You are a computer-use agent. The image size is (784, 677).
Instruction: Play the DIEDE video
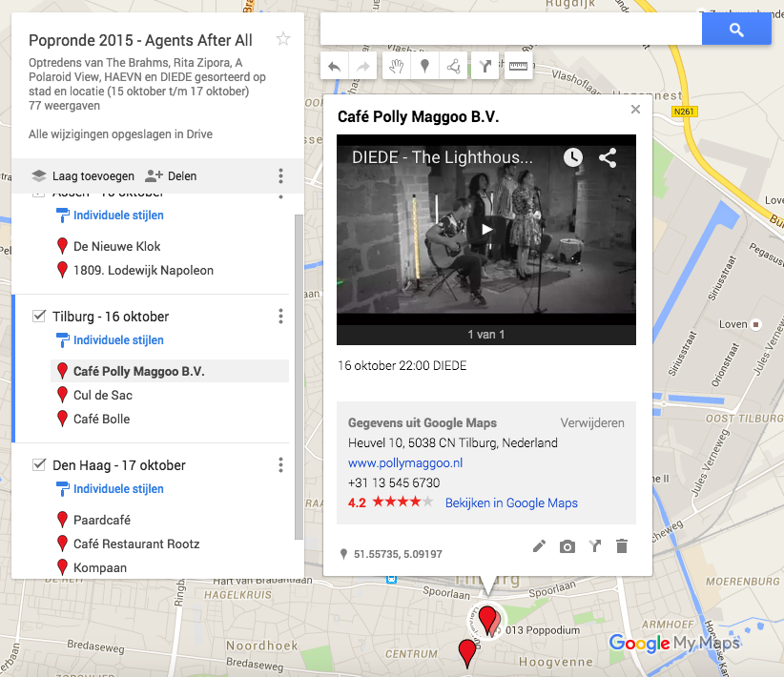click(x=486, y=230)
